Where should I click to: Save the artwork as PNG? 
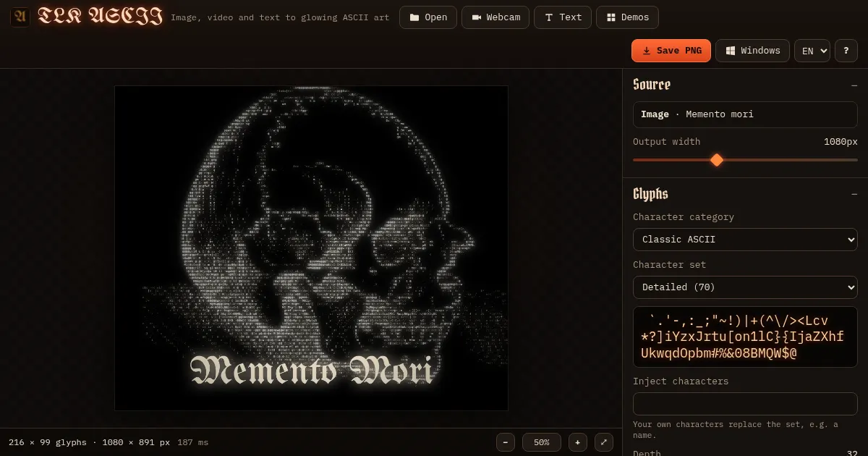pyautogui.click(x=671, y=51)
